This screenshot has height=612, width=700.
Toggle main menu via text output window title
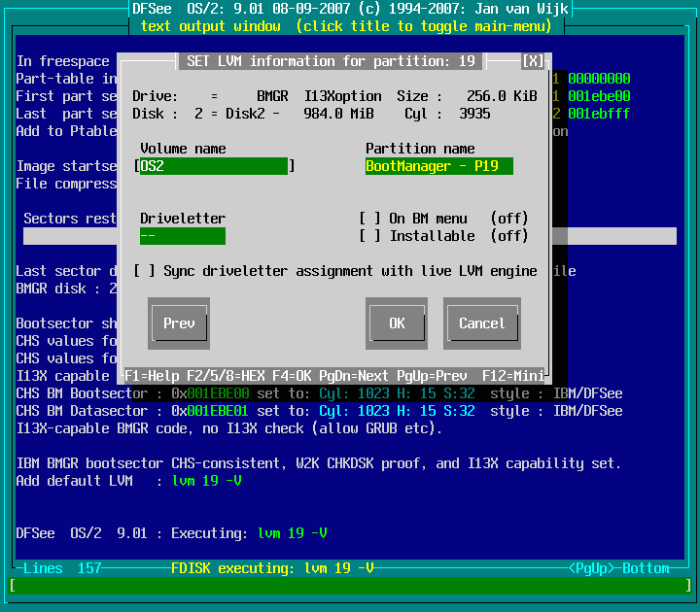point(348,26)
